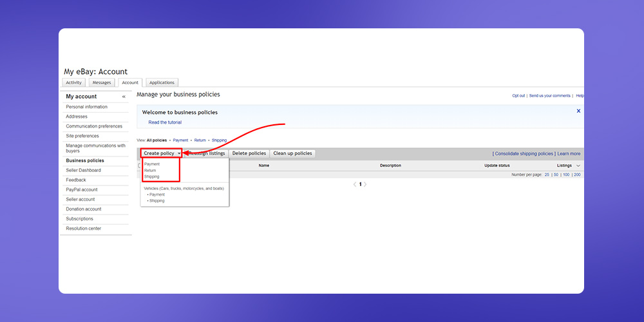This screenshot has width=644, height=322.
Task: Open the Learn more link
Action: click(569, 154)
